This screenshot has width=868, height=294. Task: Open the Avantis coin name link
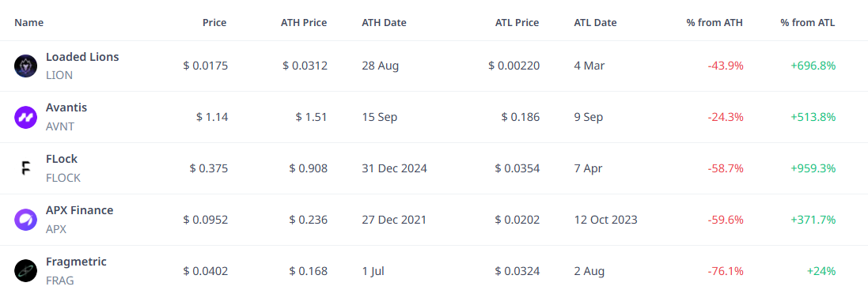coord(66,107)
